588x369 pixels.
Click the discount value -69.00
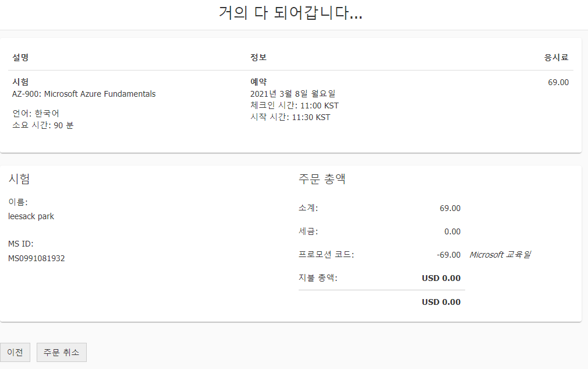448,255
